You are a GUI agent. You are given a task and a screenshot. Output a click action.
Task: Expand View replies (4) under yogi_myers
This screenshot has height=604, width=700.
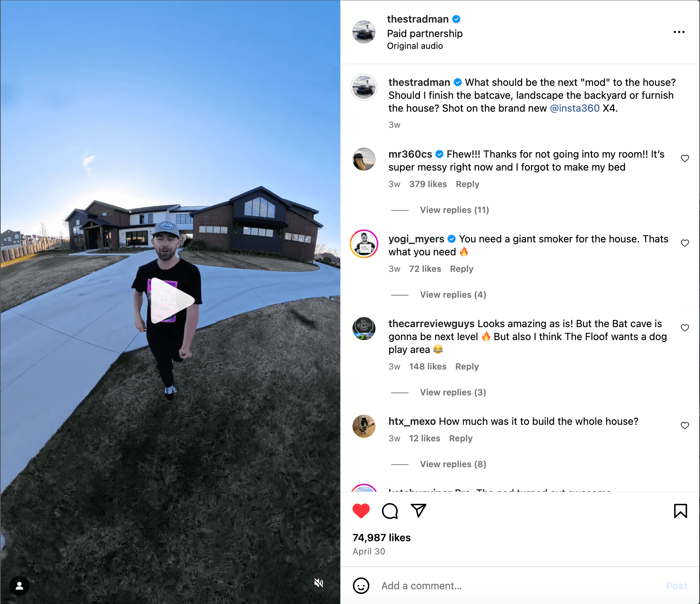pos(453,295)
